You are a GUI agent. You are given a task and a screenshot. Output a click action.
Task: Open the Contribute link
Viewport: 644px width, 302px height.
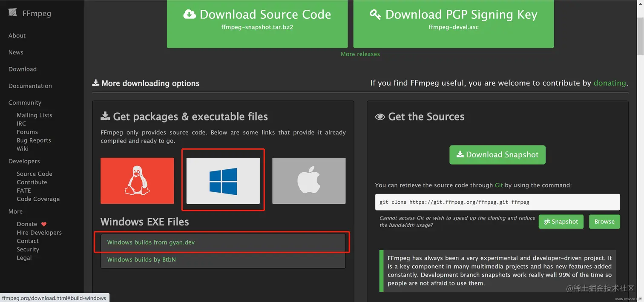point(32,182)
